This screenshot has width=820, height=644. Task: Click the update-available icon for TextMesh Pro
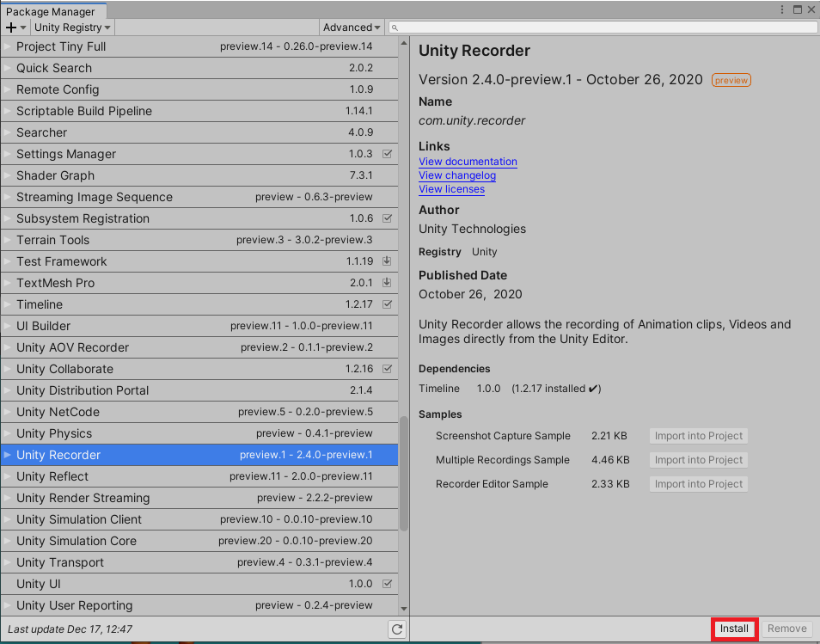point(387,283)
